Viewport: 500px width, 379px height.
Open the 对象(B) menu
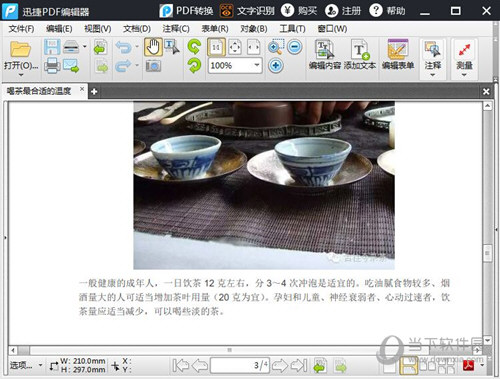coord(254,29)
